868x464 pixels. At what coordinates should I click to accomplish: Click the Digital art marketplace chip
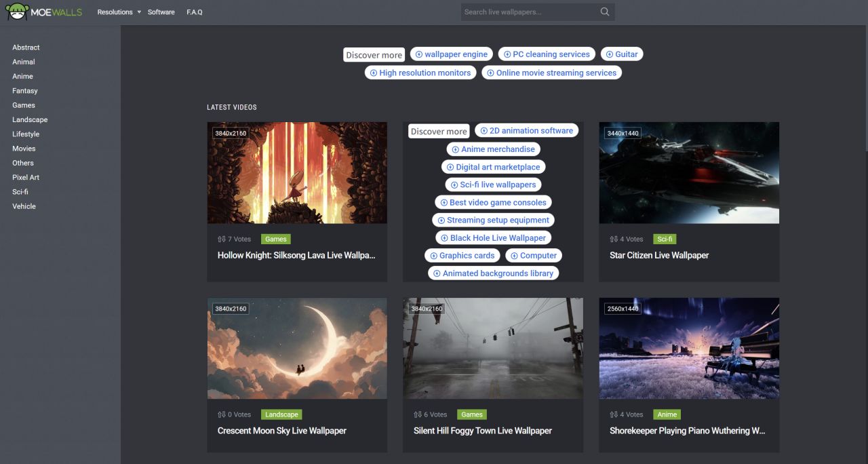493,167
